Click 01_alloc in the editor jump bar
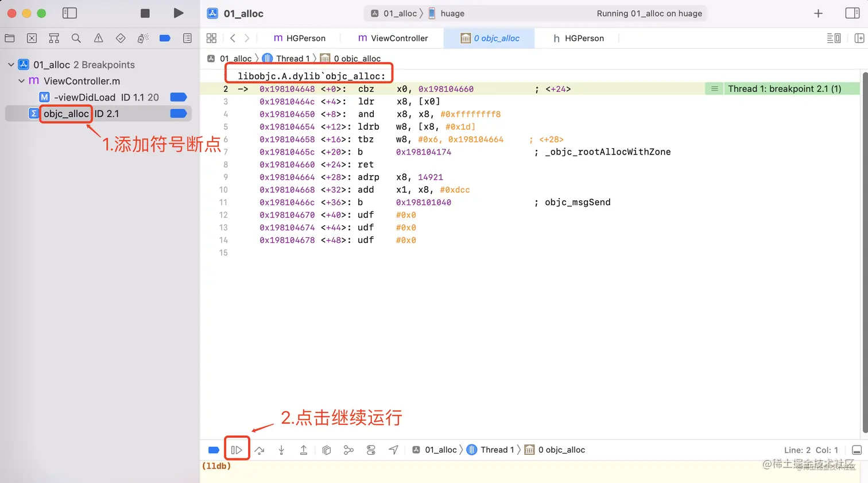The height and width of the screenshot is (483, 868). [230, 59]
